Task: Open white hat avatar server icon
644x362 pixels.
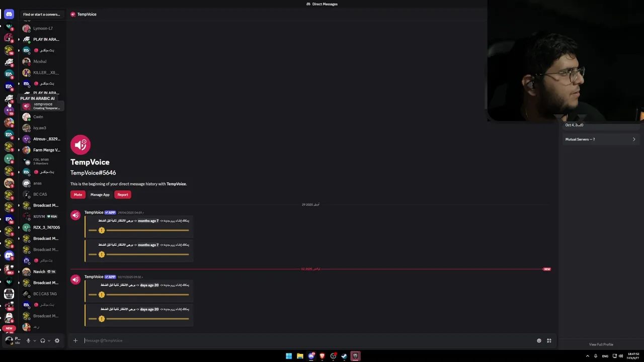Action: (9, 317)
